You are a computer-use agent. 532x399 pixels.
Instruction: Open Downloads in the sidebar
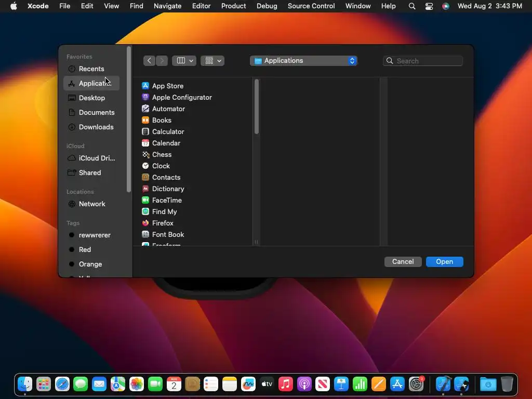(91, 127)
